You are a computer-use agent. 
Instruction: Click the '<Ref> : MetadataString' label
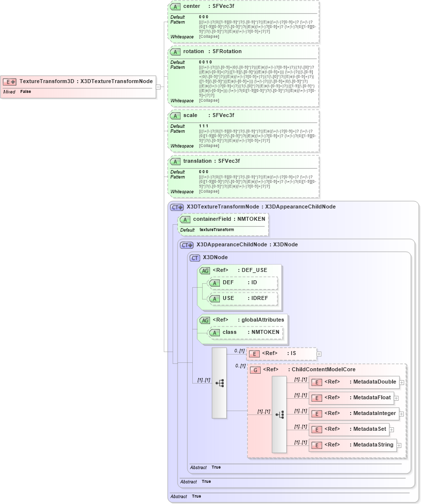click(x=359, y=445)
